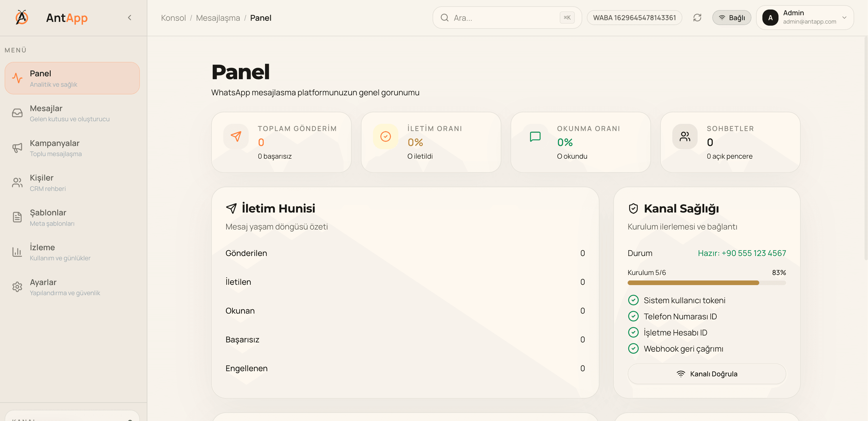Open Mesajlar in the sidebar
This screenshot has width=868, height=421.
(72, 113)
